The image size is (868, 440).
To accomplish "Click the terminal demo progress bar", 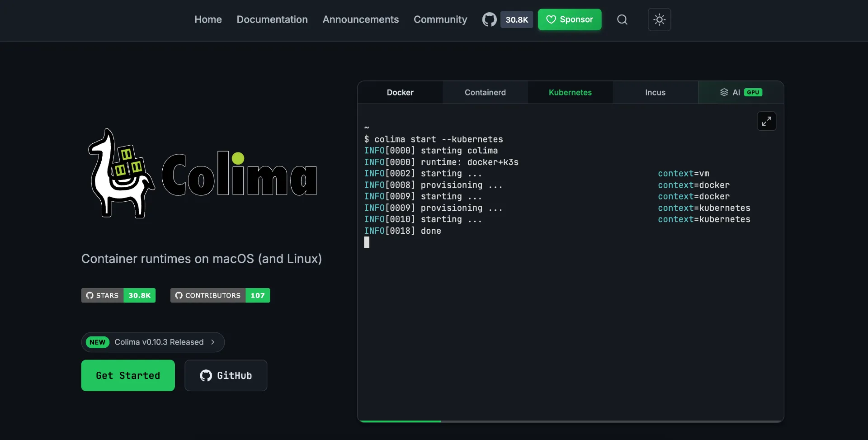I will pyautogui.click(x=571, y=421).
